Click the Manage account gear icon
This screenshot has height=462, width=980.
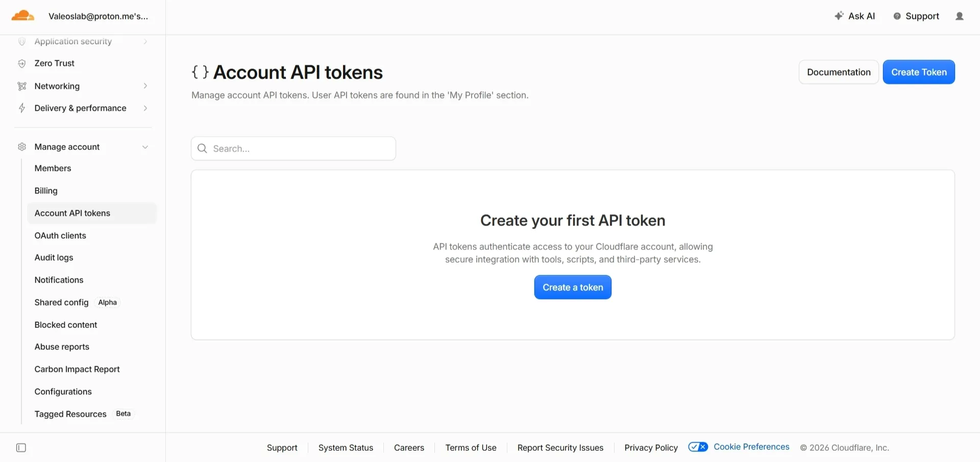[22, 147]
